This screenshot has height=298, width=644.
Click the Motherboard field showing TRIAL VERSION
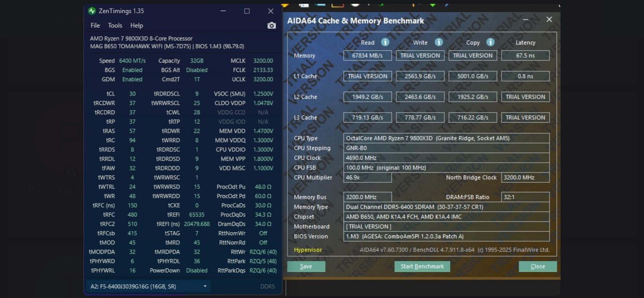tap(446, 226)
